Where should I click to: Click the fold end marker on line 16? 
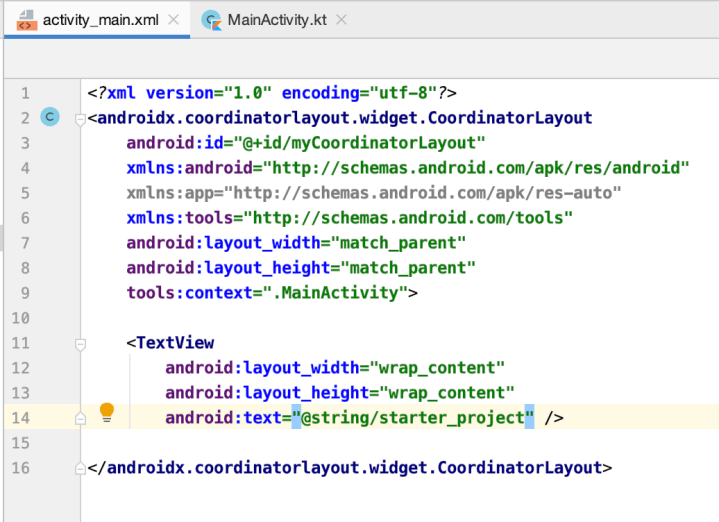pyautogui.click(x=80, y=468)
